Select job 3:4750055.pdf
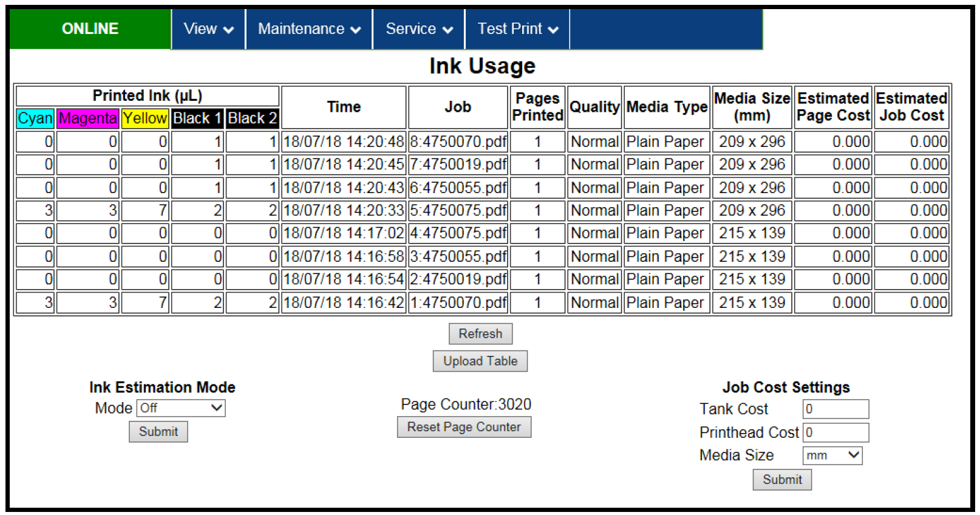Viewport: 980px width, 515px height. pyautogui.click(x=458, y=256)
